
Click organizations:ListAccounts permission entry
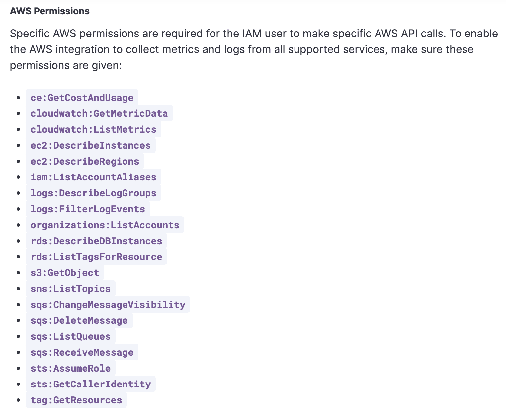click(x=105, y=225)
